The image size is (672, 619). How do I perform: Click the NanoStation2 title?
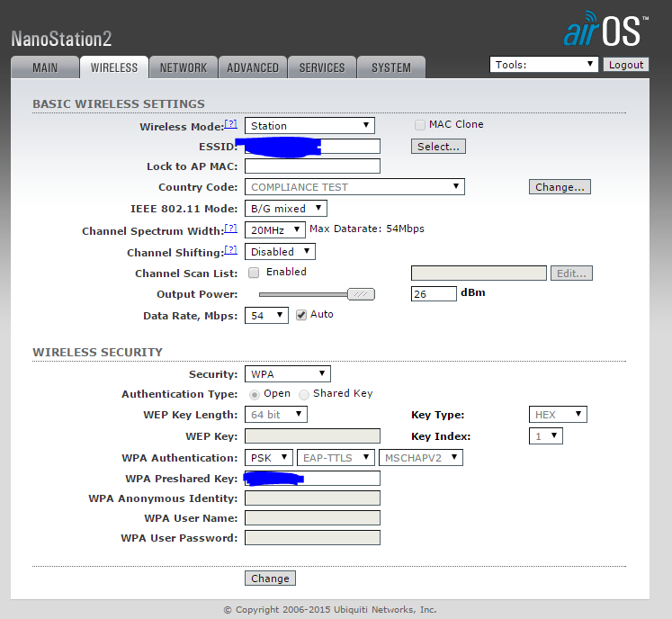click(x=61, y=39)
